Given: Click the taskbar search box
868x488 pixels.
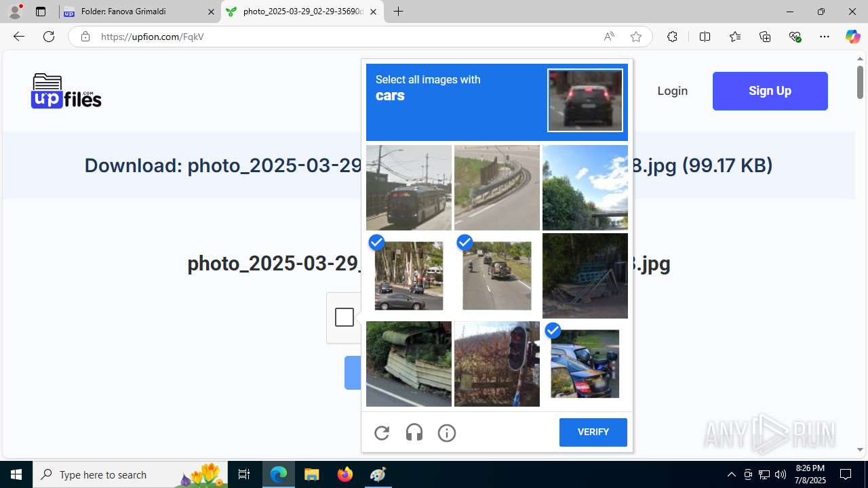Looking at the screenshot, I should [x=130, y=474].
